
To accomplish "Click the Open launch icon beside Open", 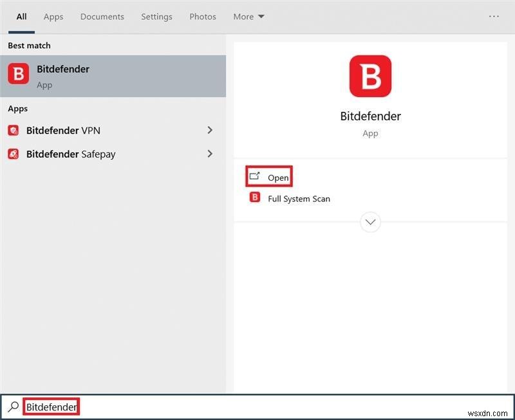I will click(255, 176).
